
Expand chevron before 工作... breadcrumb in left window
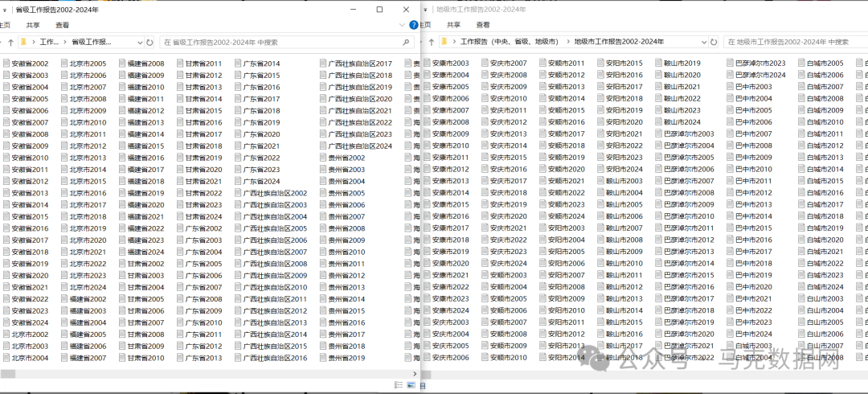(x=35, y=42)
